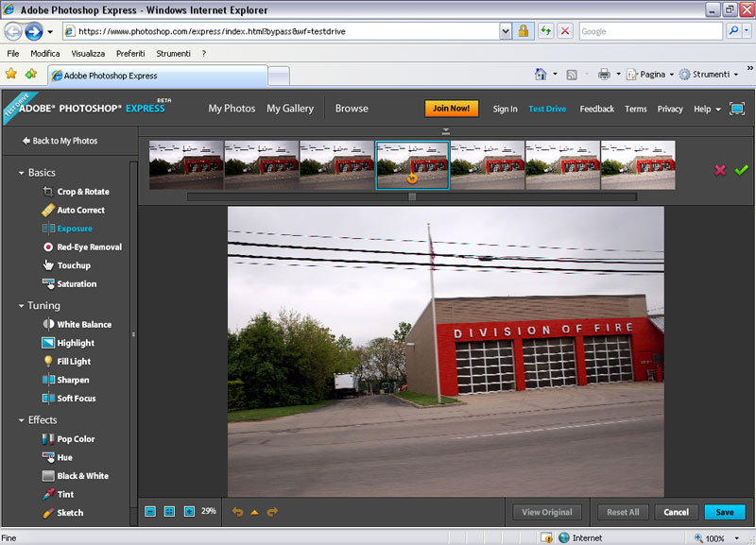The image size is (756, 545).
Task: Toggle full screen mode icon
Action: [x=737, y=109]
